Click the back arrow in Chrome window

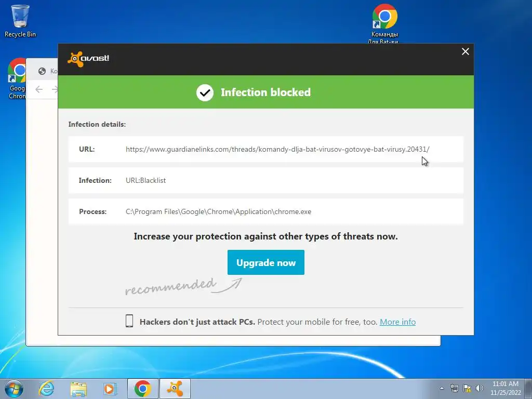(x=39, y=89)
